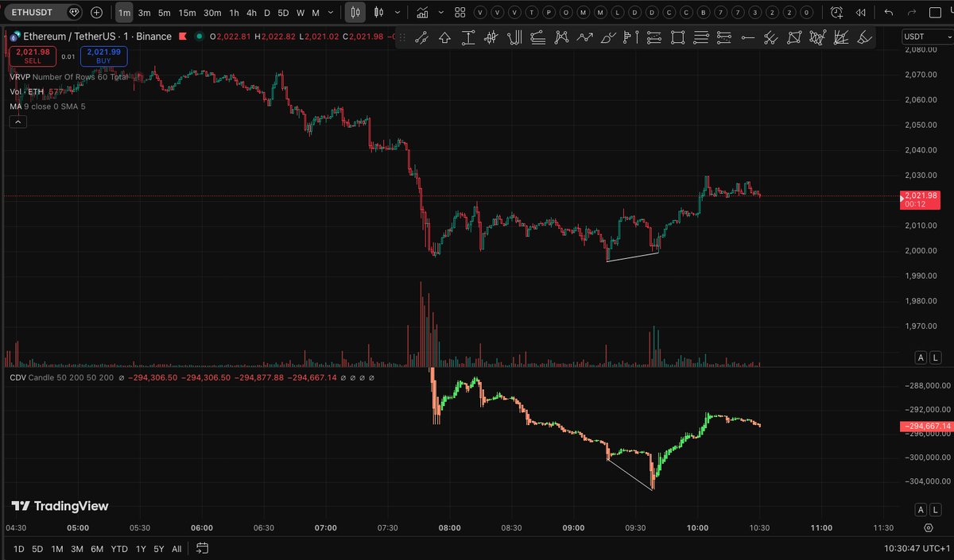Switch to the 1h timeframe

[x=234, y=13]
